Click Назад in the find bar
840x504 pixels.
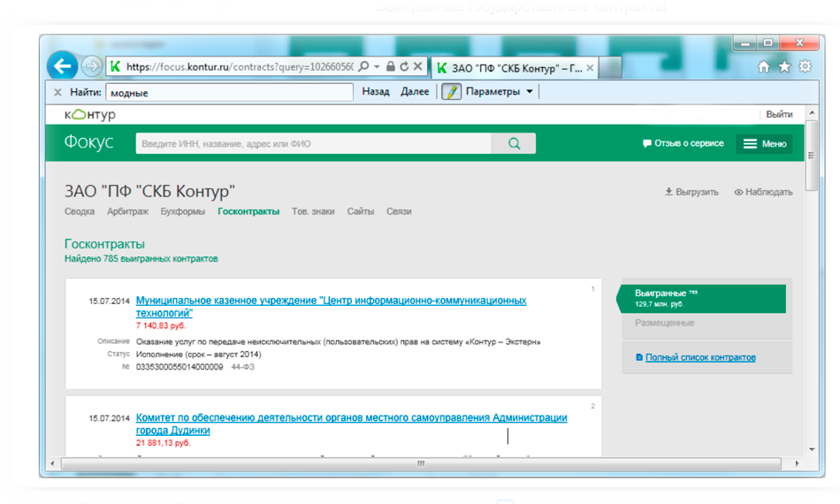(376, 92)
